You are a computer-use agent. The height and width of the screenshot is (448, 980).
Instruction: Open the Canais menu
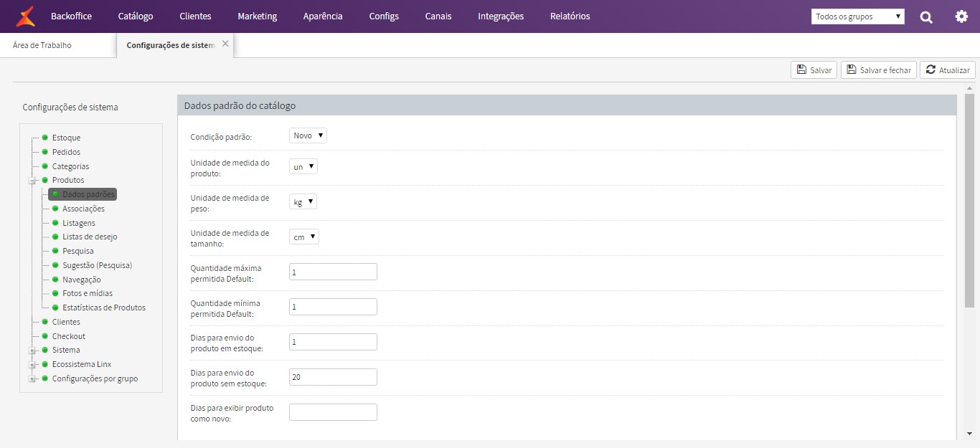(x=438, y=16)
